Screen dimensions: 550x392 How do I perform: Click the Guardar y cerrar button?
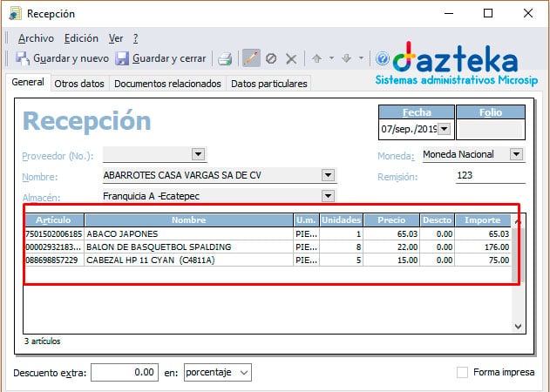161,58
